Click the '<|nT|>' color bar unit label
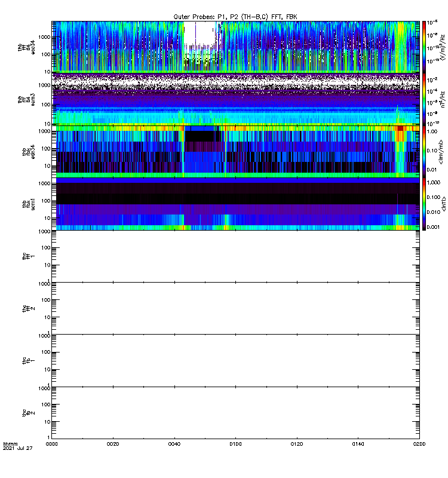The image size is (448, 478). 444,204
